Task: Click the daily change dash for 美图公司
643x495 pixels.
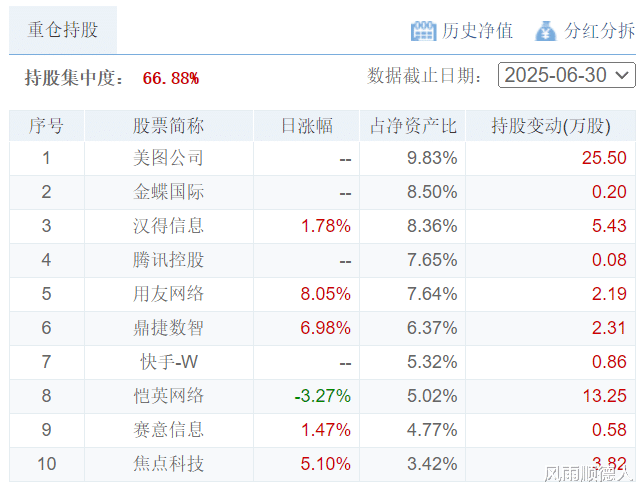Action: click(345, 160)
